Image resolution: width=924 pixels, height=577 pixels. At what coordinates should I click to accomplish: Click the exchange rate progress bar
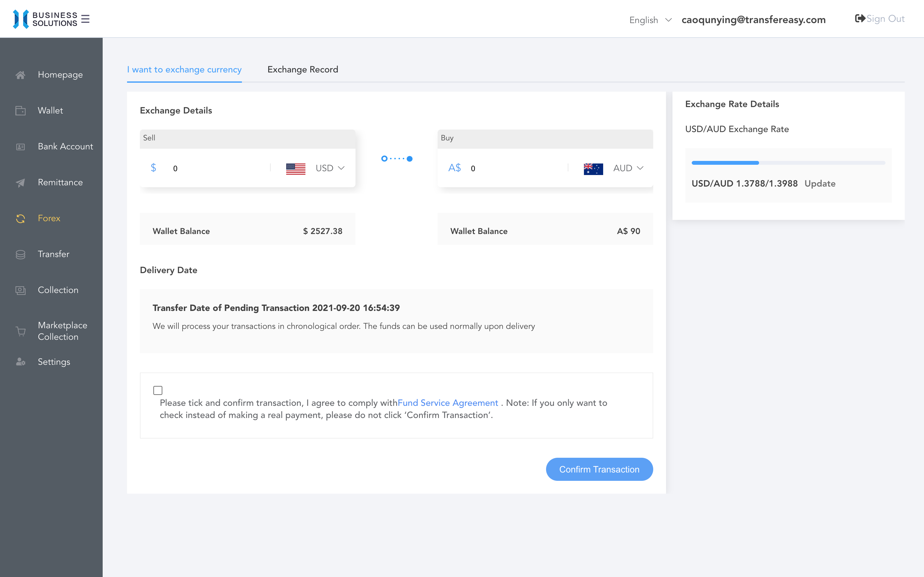pos(788,163)
